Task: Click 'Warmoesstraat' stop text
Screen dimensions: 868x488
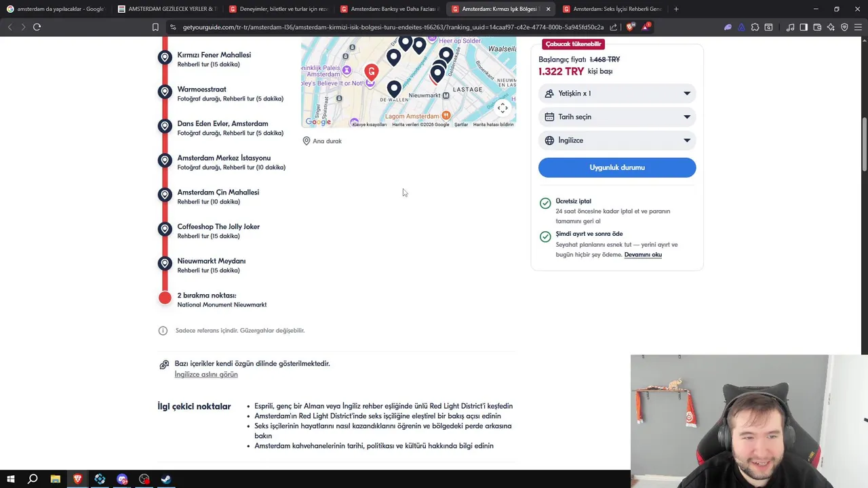Action: coord(201,89)
